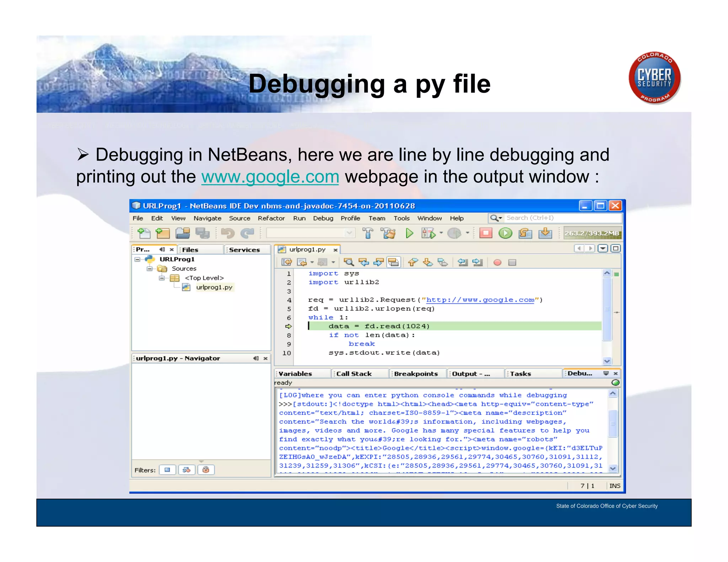This screenshot has width=728, height=562.
Task: Minimize the Navigator panel
Action: point(256,358)
